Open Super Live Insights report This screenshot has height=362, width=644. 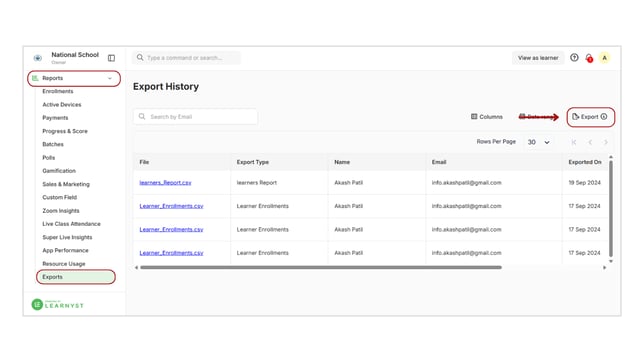67,237
